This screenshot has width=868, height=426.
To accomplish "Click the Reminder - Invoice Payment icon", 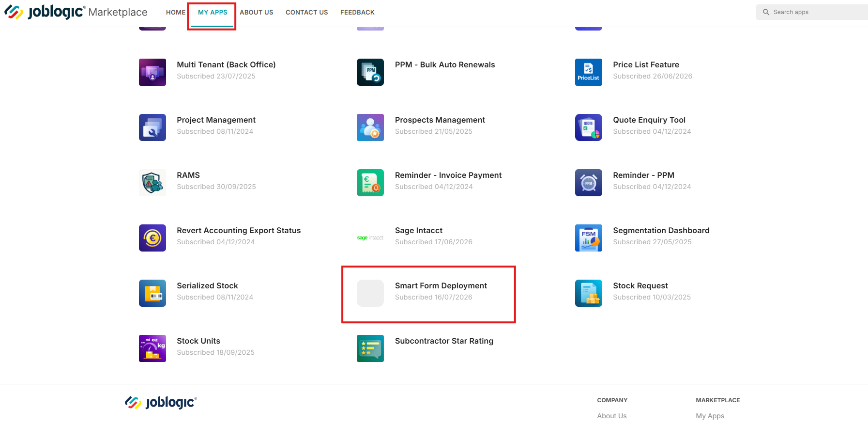I will coord(370,183).
